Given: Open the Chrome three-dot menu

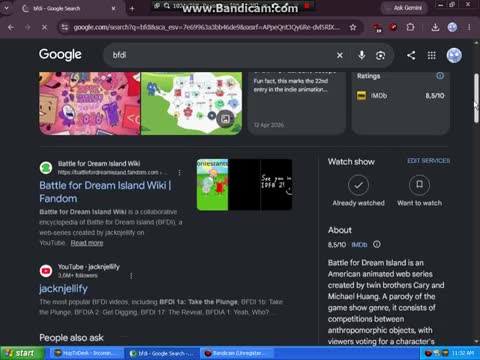Looking at the screenshot, I should (x=469, y=27).
